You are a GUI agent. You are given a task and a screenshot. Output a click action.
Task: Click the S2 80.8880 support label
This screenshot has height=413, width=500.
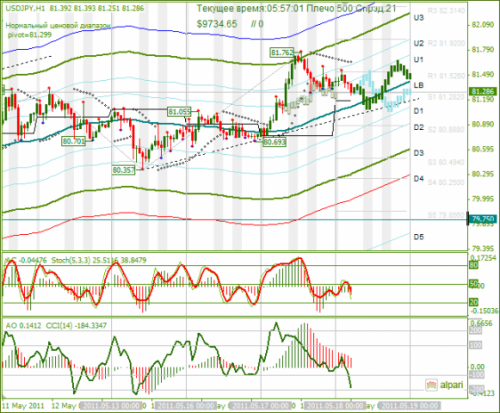point(446,130)
